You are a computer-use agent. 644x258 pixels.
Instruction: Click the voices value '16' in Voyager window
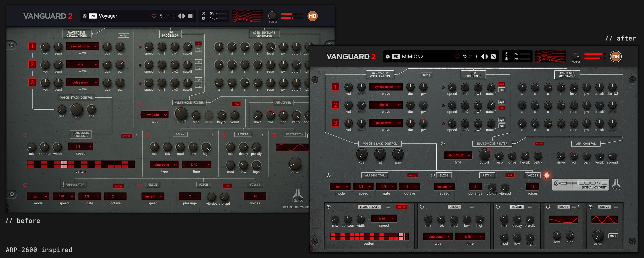[x=255, y=196]
